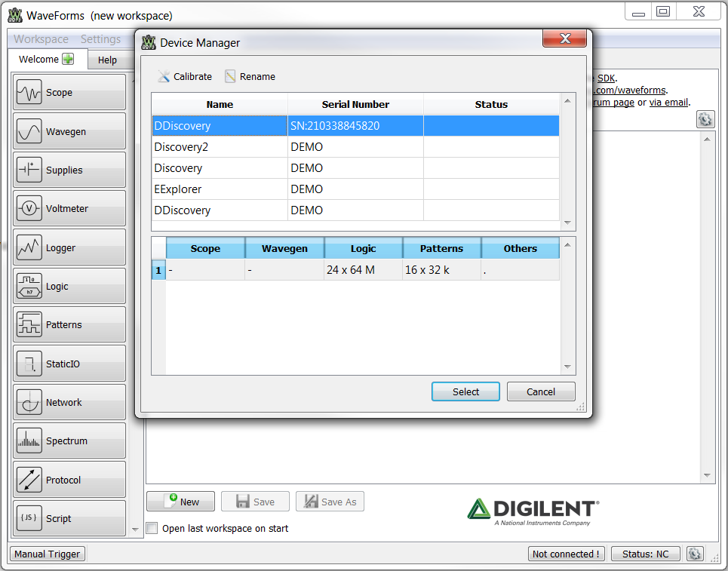Open the Network analyzer instrument
Screen dimensions: 728x571
tap(69, 402)
